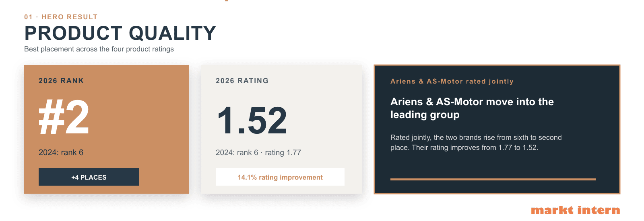
Task: Select the 'Rated jointly, the two brands' paragraph
Action: coord(476,142)
